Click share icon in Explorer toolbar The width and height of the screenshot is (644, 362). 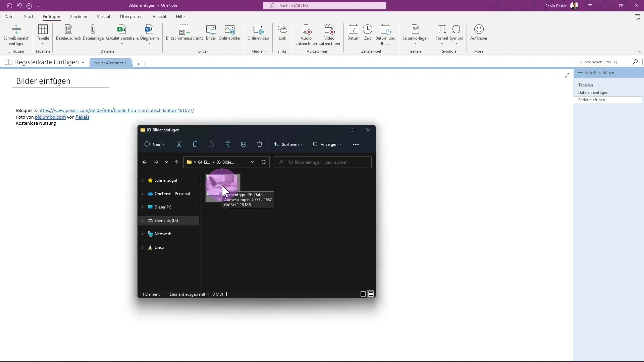pyautogui.click(x=244, y=144)
